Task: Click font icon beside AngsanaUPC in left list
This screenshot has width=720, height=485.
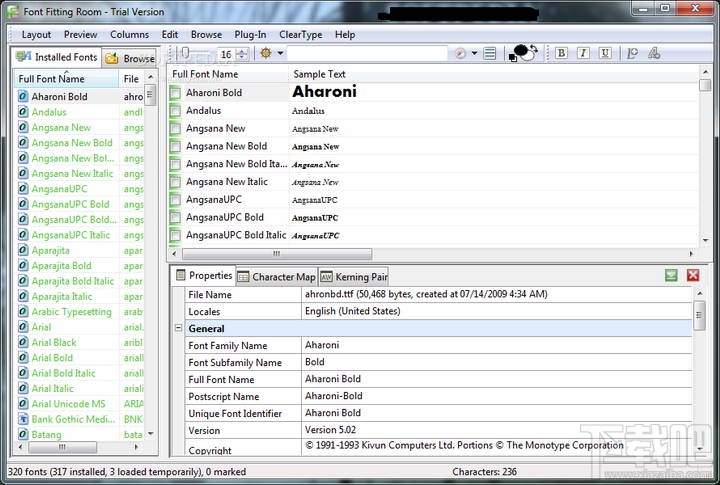Action: tap(23, 189)
